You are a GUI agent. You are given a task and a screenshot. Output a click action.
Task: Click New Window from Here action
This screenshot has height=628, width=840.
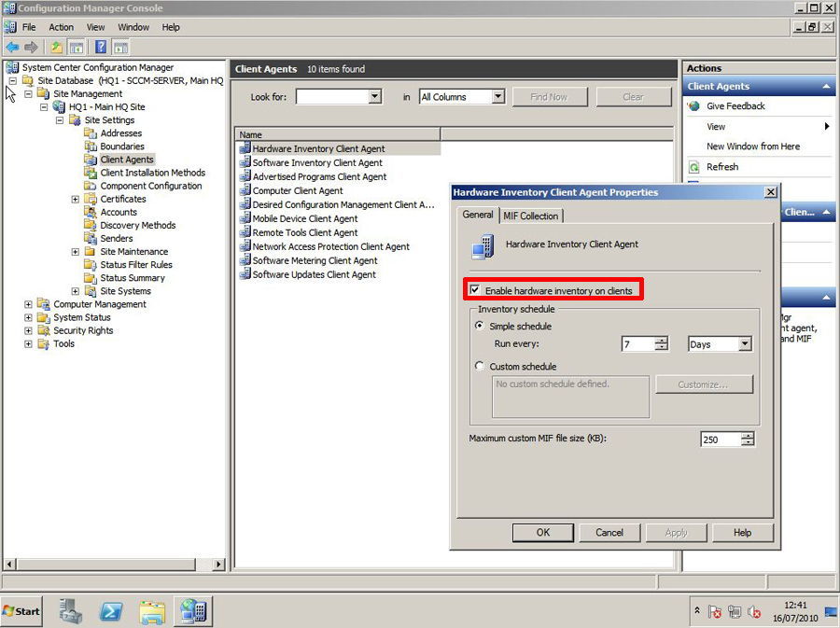coord(752,147)
